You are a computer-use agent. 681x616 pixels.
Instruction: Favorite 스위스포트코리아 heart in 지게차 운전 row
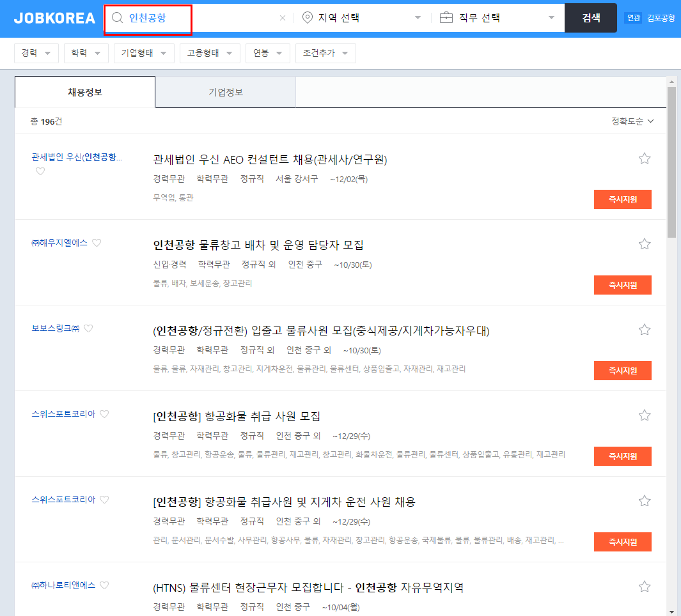click(x=104, y=499)
